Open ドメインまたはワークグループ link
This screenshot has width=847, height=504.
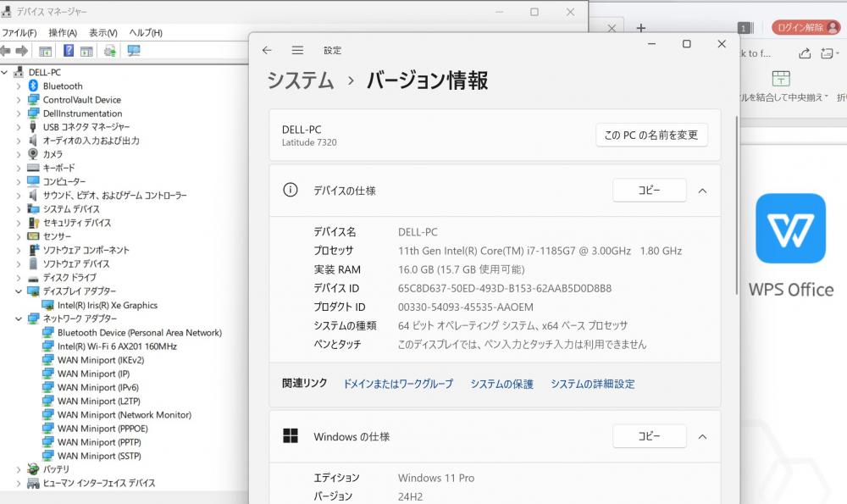[398, 384]
